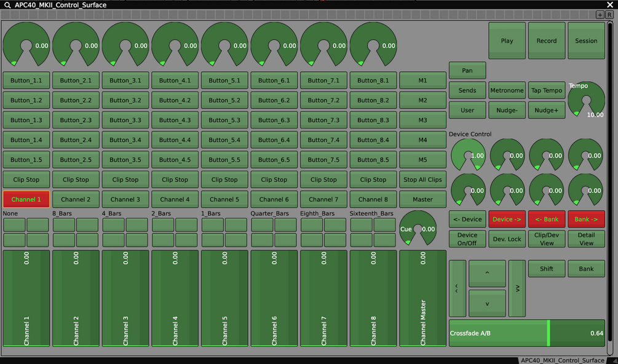Click the magnifier icon in the title bar

click(7, 5)
